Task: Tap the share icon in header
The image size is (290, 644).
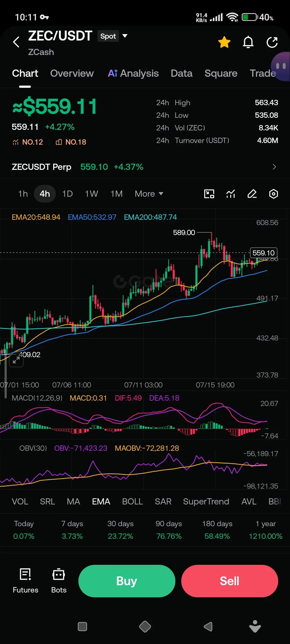Action: point(272,42)
